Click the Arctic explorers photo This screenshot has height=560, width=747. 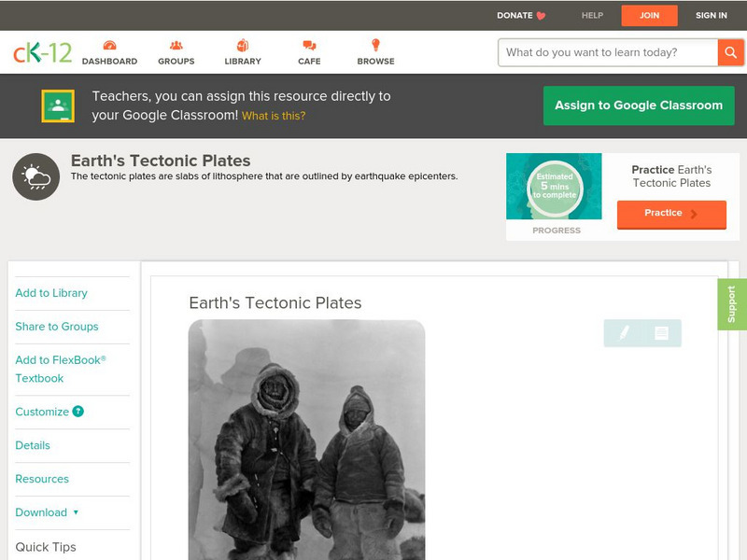coord(307,440)
